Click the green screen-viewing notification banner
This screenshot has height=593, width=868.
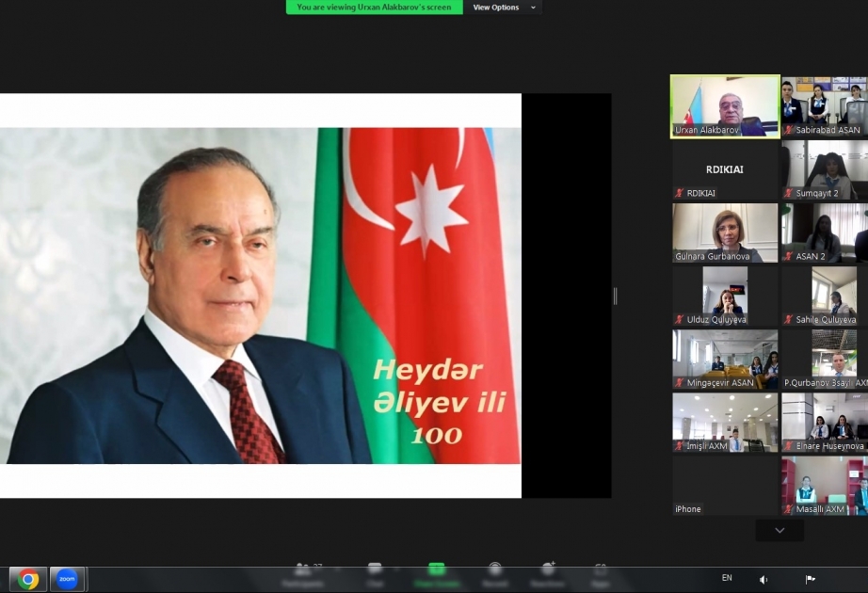pos(374,8)
